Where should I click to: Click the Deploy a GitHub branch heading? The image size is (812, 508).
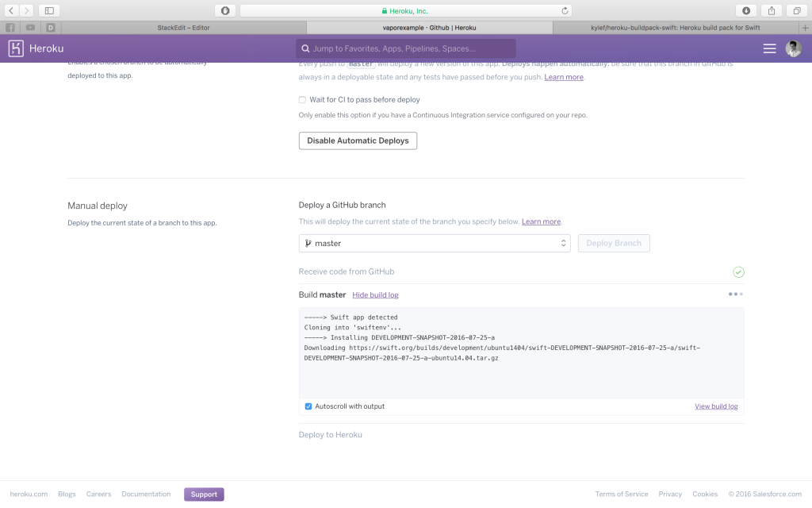[x=343, y=205]
